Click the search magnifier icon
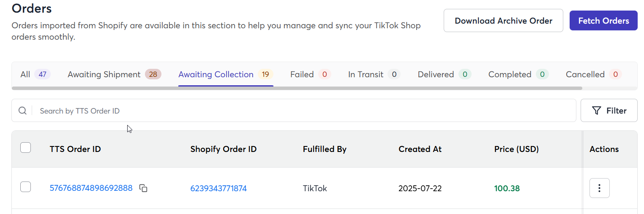644x214 pixels. pos(22,111)
